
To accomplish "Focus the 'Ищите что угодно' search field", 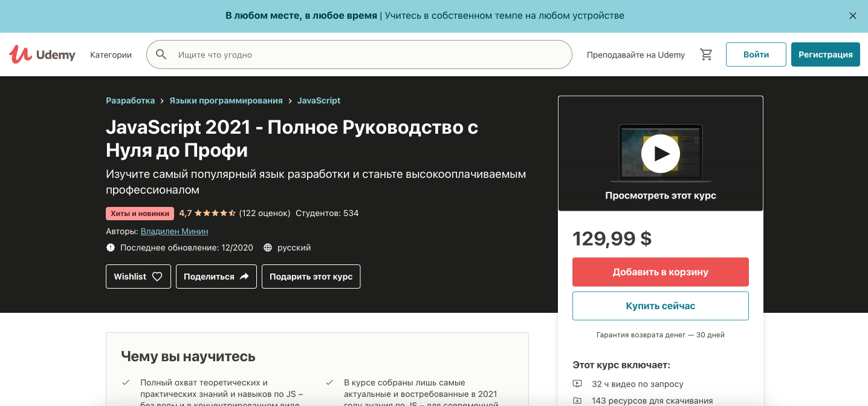I will [359, 54].
